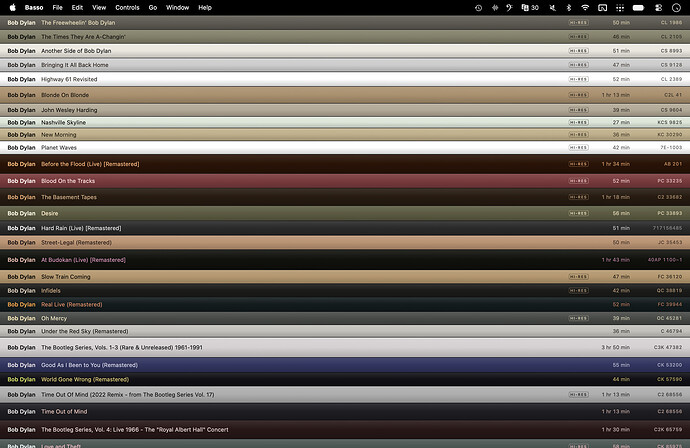Select Good As I Been to You (Remastered)

345,365
